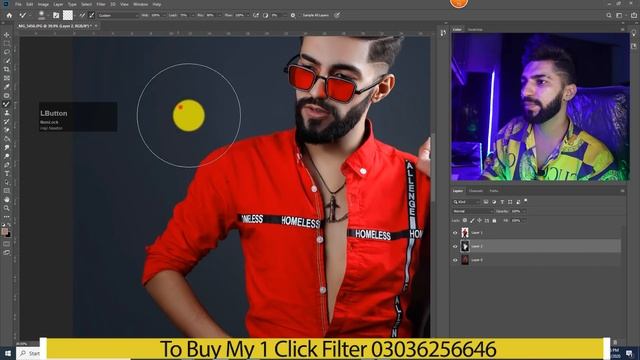This screenshot has height=360, width=640.
Task: Click the Home icon in options bar
Action: [9, 15]
